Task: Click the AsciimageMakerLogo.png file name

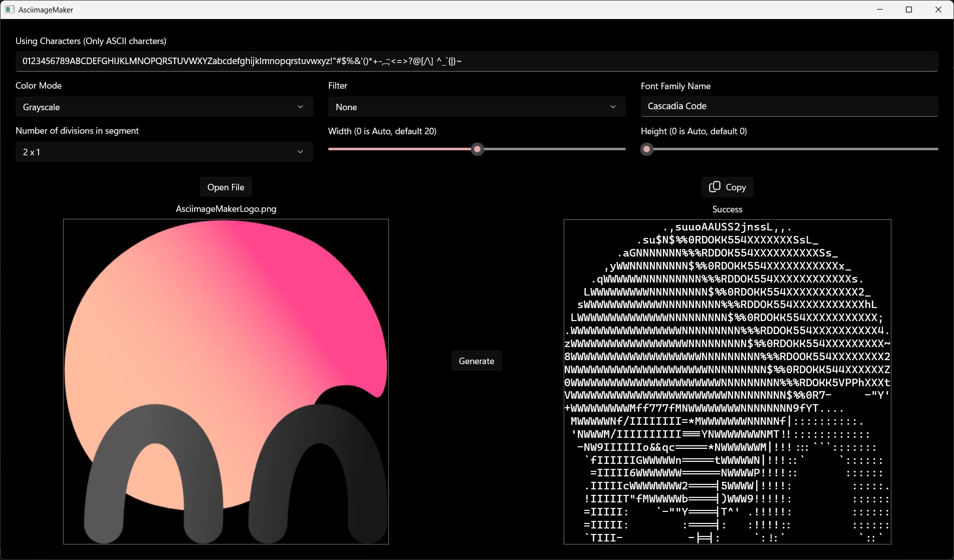Action: pyautogui.click(x=226, y=209)
